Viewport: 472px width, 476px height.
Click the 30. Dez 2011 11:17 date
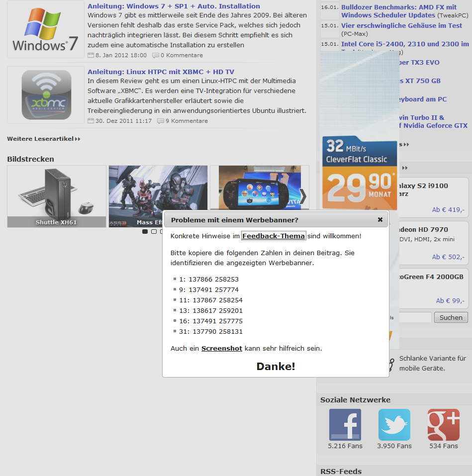pos(123,121)
